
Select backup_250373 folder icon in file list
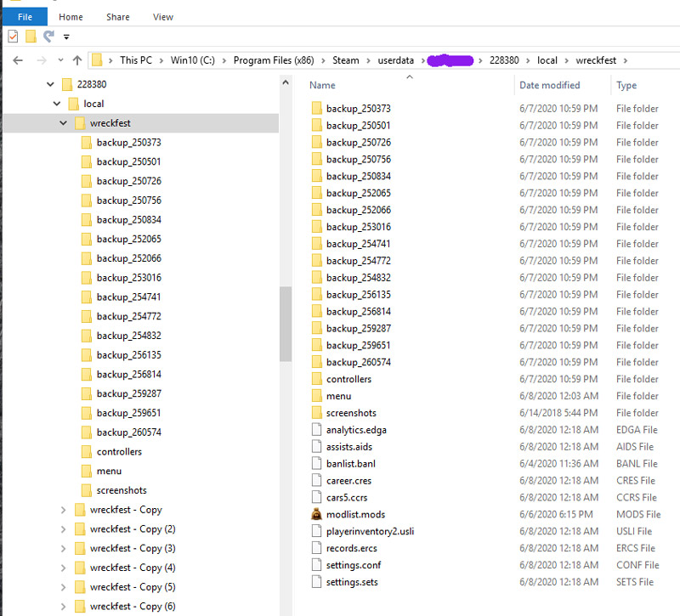pyautogui.click(x=316, y=108)
